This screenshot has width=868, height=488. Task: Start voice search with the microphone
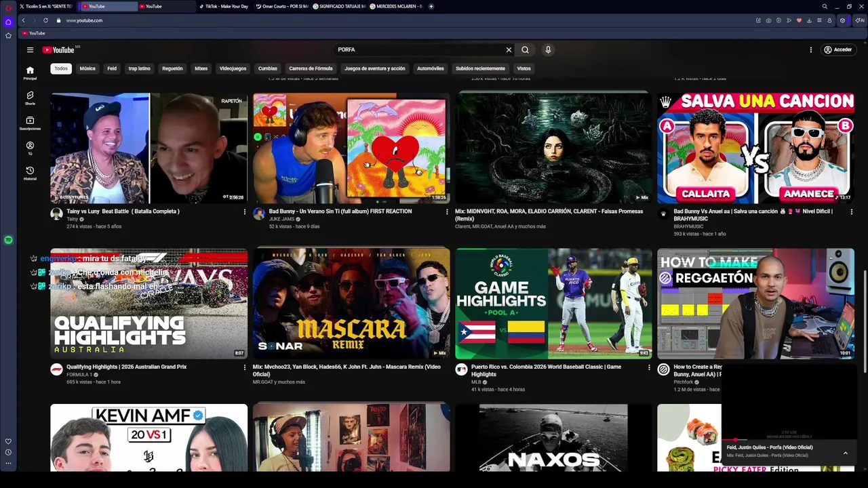[x=548, y=49]
